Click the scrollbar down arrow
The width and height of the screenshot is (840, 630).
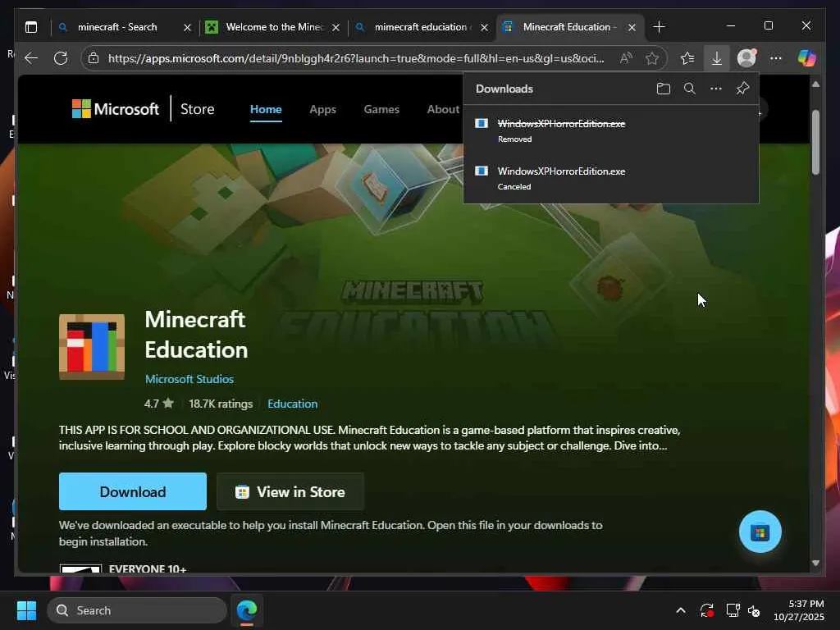tap(816, 563)
